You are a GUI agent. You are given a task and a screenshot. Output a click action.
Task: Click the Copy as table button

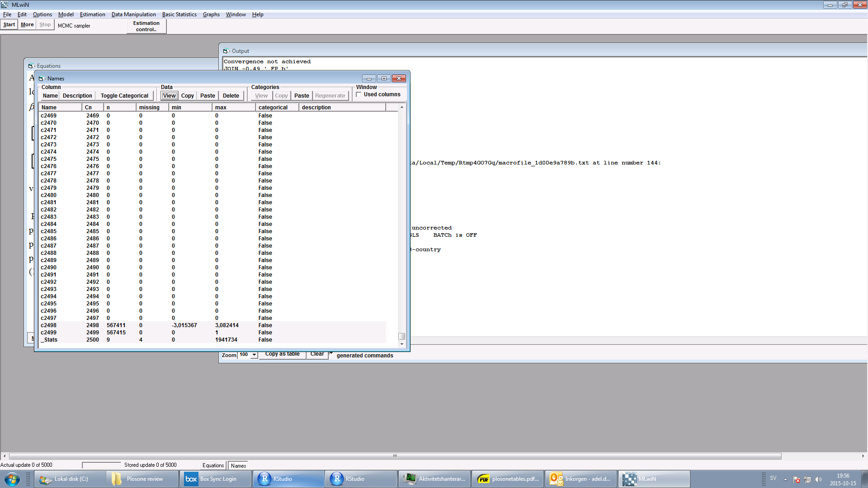[282, 354]
